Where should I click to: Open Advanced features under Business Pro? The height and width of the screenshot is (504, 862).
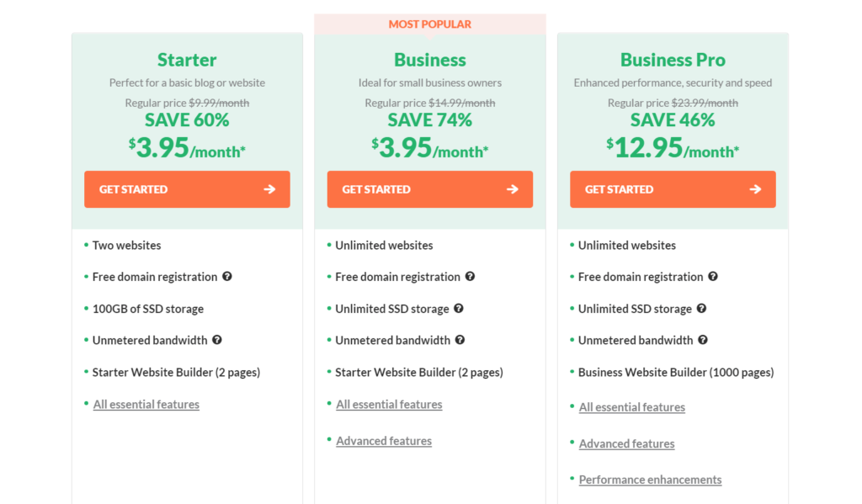(626, 443)
